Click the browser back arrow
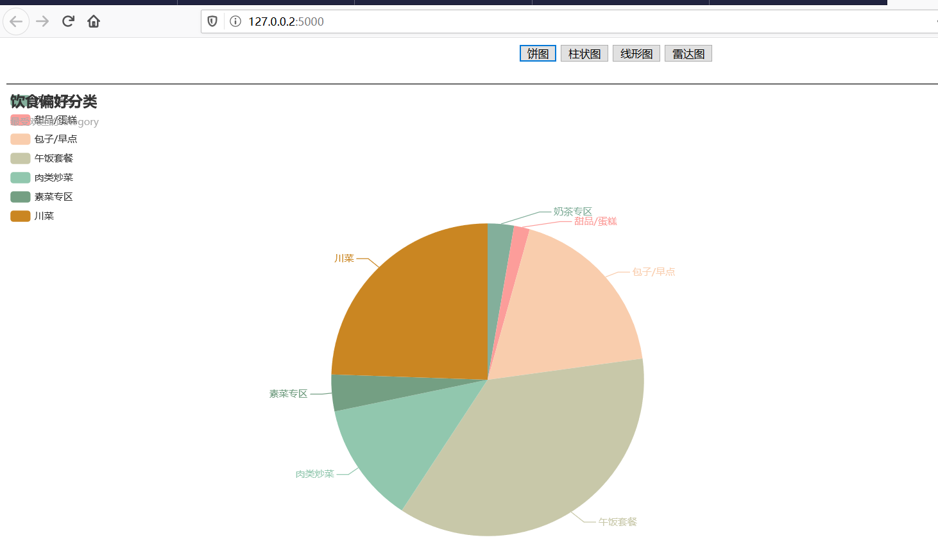Screen dimensions: 938x560 coord(15,21)
